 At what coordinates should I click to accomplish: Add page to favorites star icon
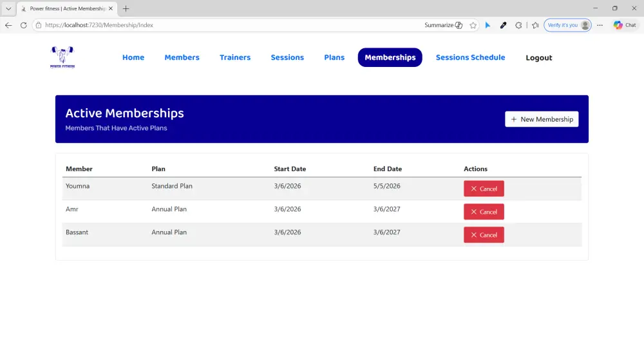pos(473,25)
